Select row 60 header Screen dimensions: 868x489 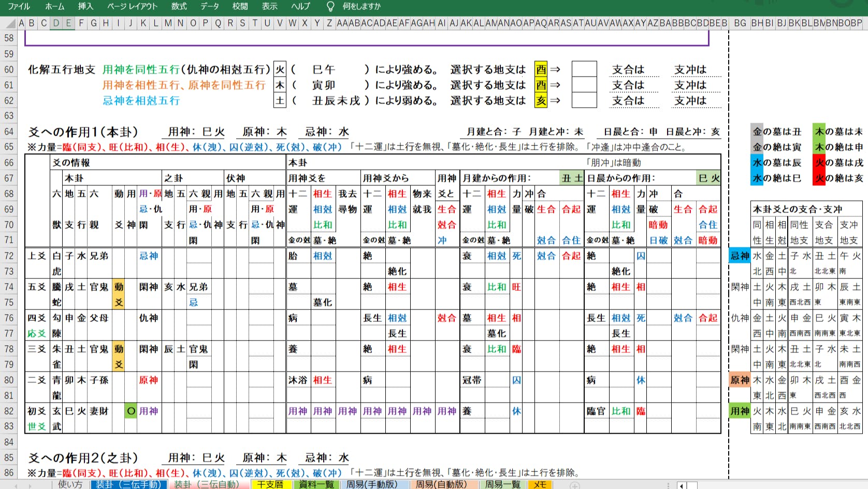pos(9,69)
